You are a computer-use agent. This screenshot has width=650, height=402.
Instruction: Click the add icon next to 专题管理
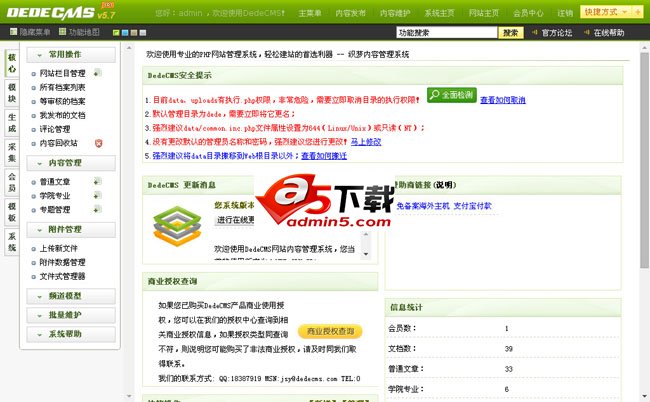tap(97, 209)
